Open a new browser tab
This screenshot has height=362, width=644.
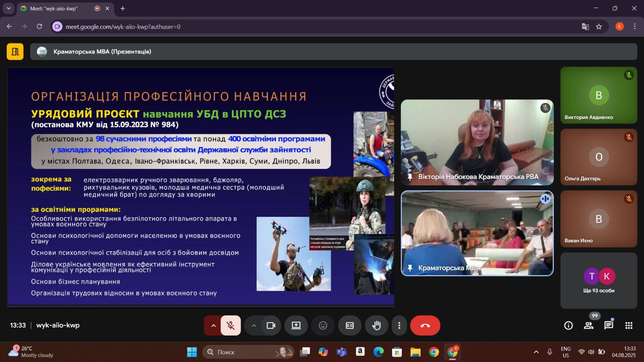[123, 8]
